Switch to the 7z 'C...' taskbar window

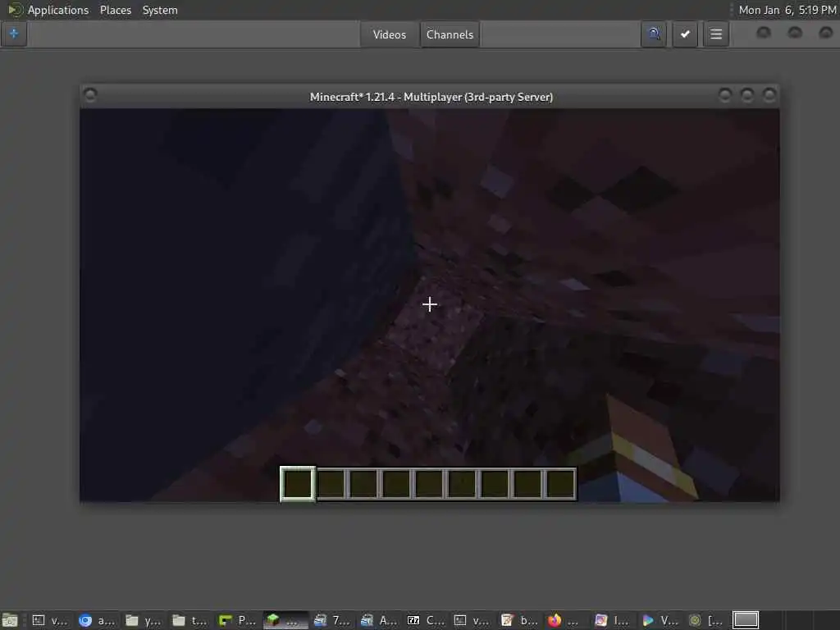426,620
